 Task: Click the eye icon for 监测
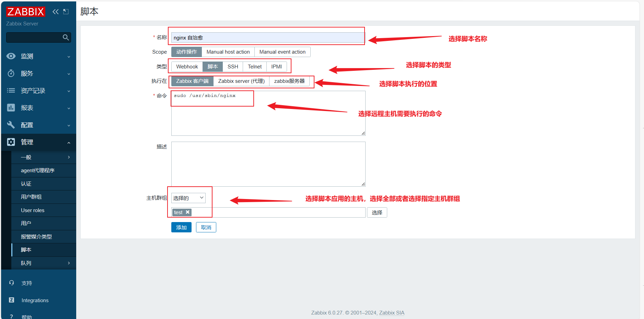11,56
